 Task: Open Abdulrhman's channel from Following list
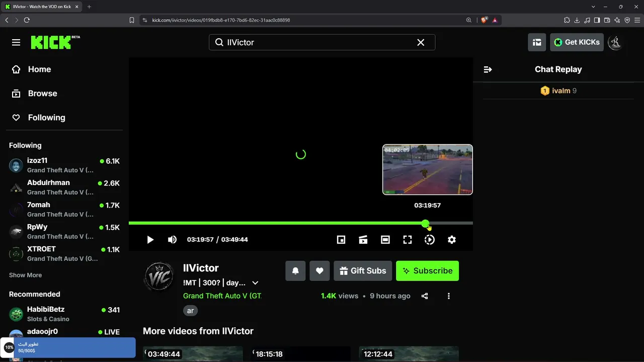64,187
